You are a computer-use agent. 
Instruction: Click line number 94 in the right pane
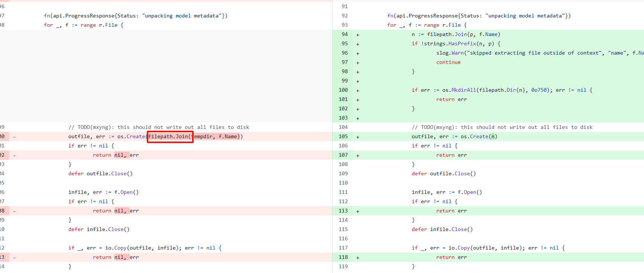344,34
